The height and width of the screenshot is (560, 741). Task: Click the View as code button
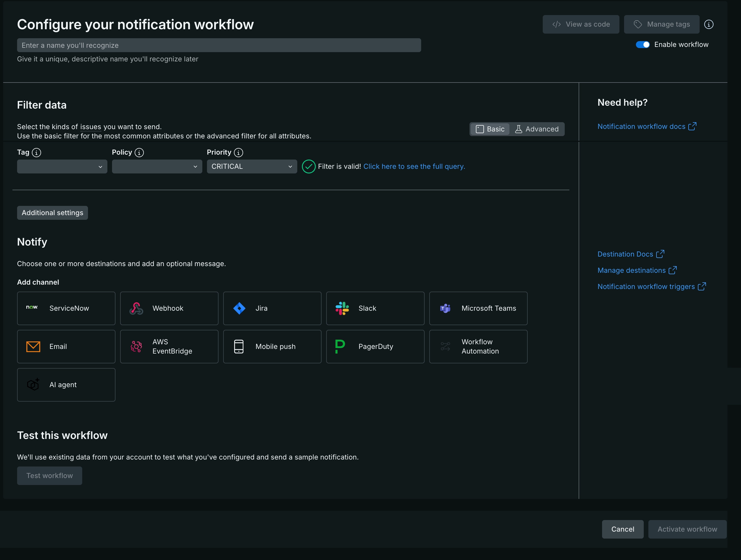tap(581, 24)
